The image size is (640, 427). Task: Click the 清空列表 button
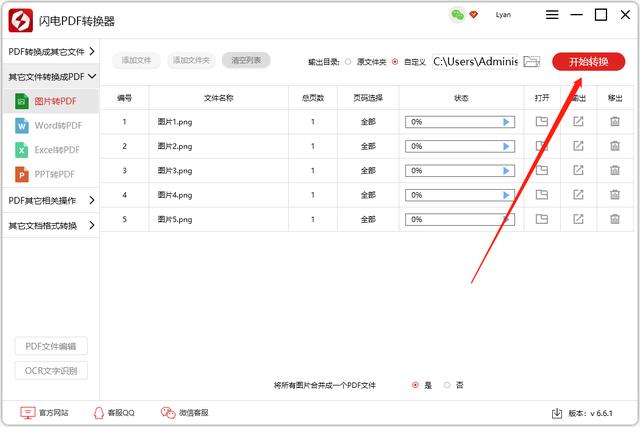tap(245, 61)
